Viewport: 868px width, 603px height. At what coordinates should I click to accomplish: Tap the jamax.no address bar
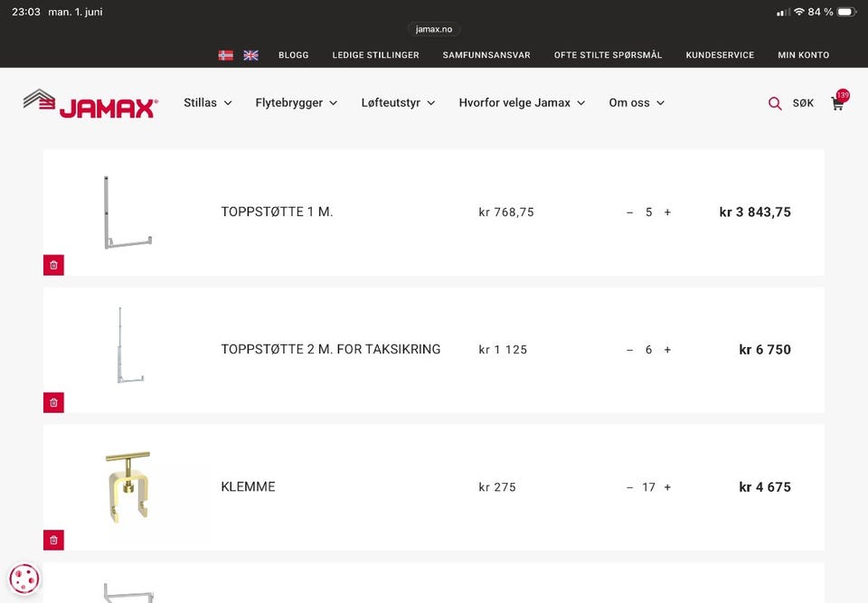(434, 29)
